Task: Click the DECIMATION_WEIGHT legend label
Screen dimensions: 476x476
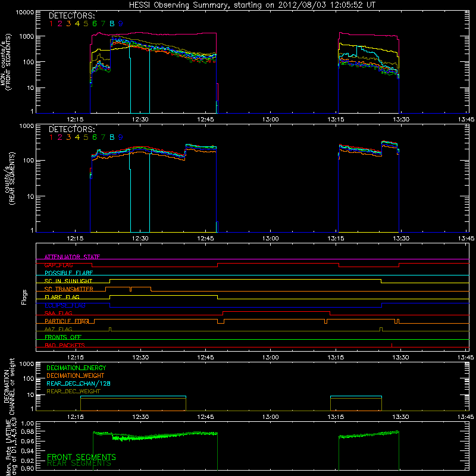Action: [76, 375]
